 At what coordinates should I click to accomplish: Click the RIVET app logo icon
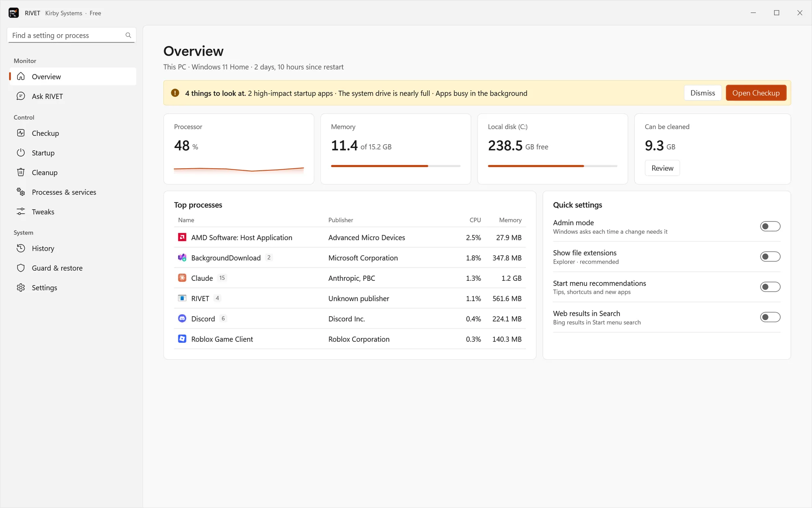(13, 13)
